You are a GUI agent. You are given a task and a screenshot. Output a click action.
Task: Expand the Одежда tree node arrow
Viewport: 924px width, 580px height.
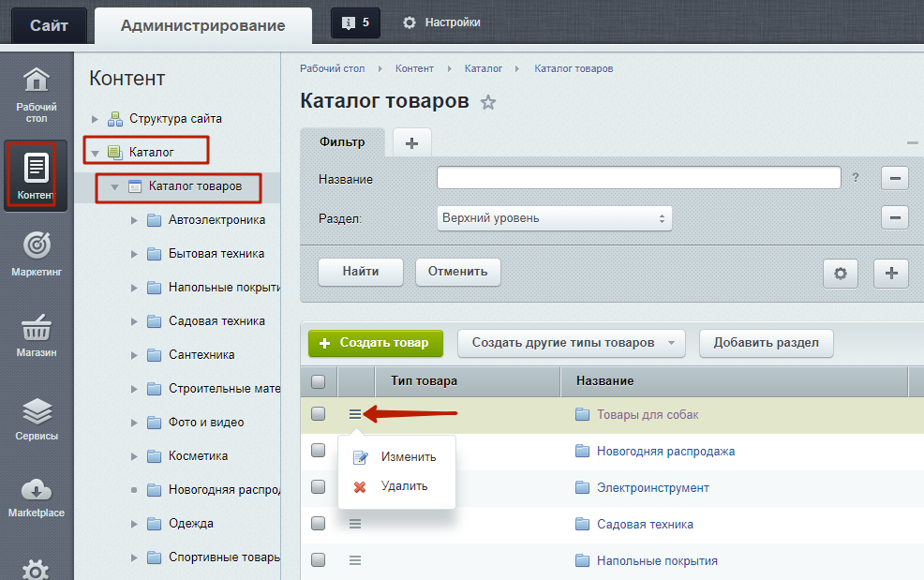(x=134, y=524)
